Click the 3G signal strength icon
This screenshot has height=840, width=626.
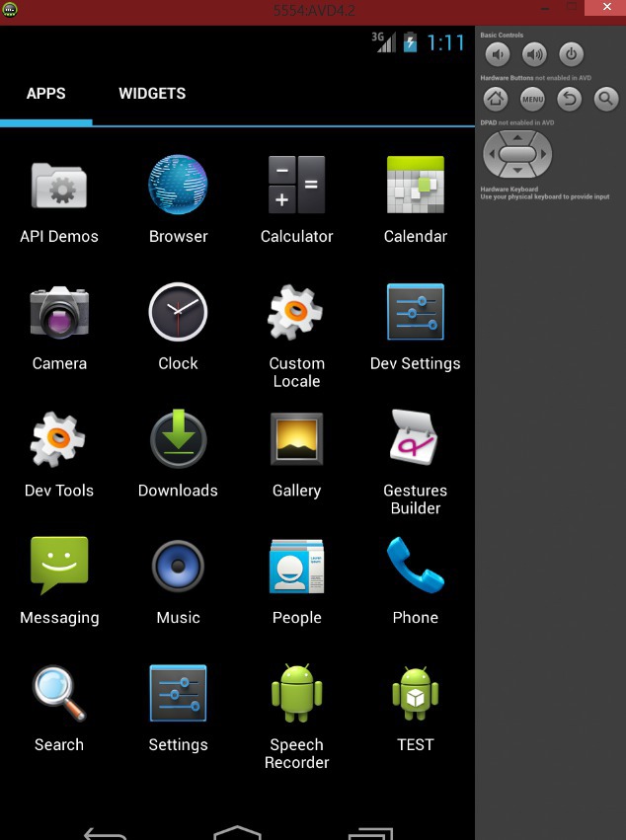pyautogui.click(x=384, y=41)
